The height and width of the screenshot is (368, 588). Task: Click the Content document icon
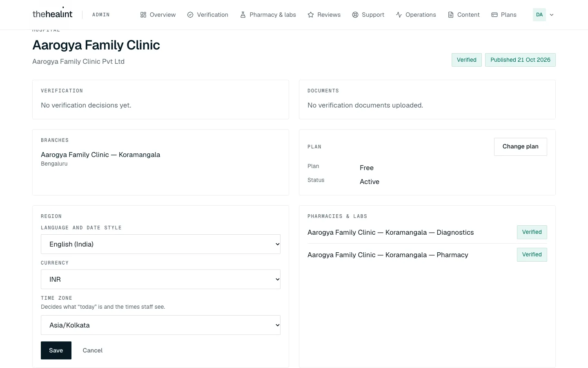[451, 15]
